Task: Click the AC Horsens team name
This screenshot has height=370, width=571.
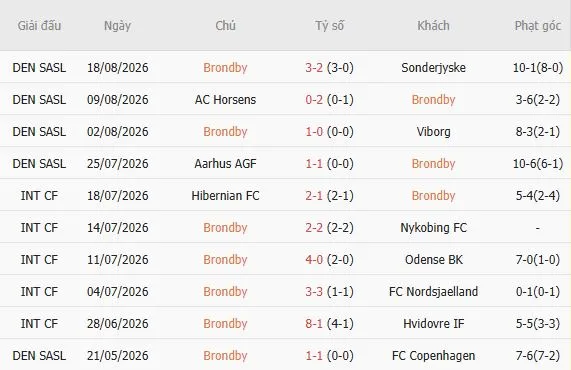Action: [225, 99]
